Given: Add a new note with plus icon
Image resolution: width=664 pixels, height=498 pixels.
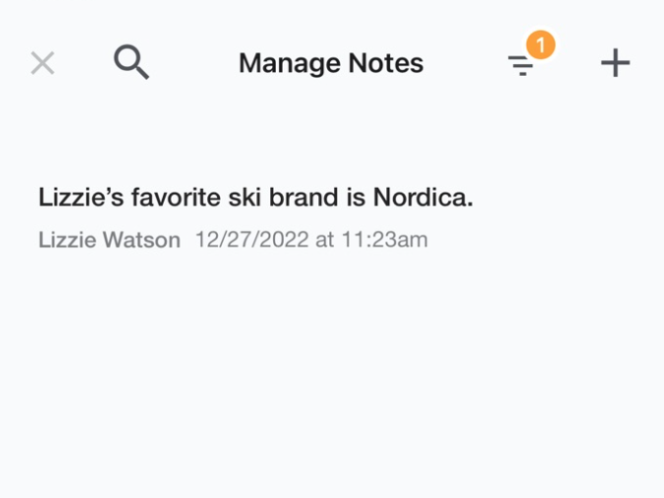Looking at the screenshot, I should pos(615,63).
